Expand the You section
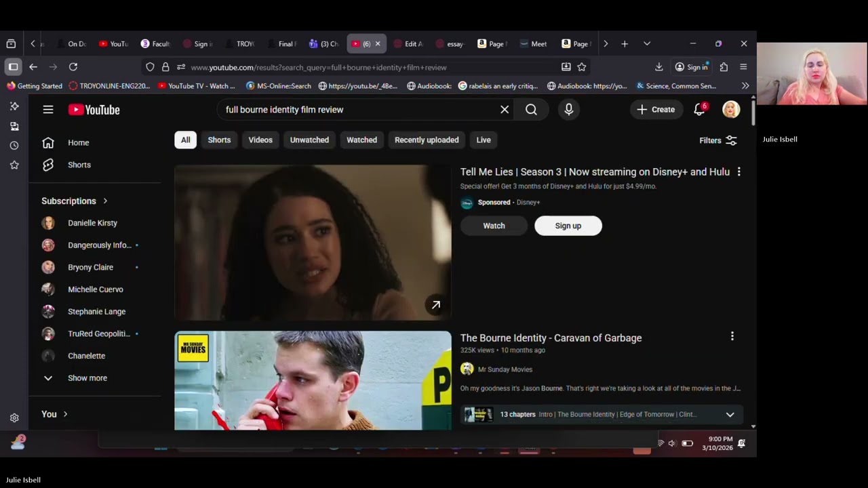Image resolution: width=868 pixels, height=488 pixels. (55, 414)
